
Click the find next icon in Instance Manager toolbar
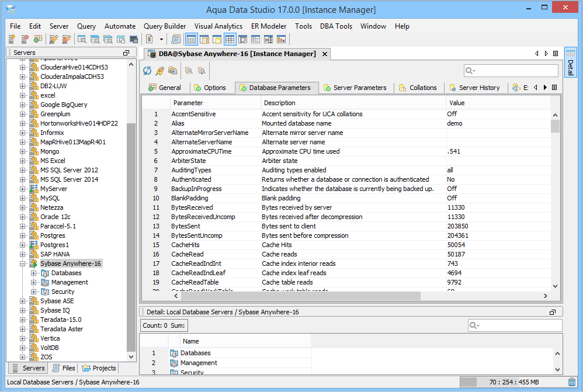(202, 71)
